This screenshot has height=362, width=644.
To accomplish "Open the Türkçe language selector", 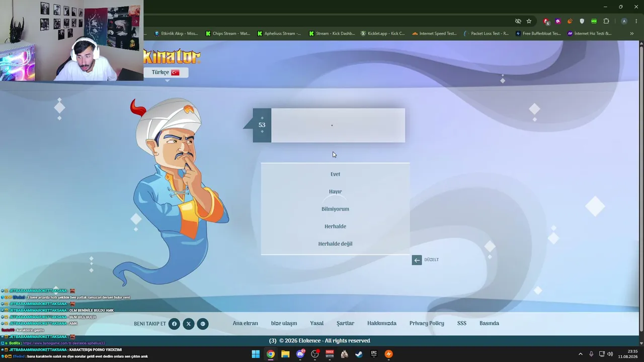I will 166,72.
